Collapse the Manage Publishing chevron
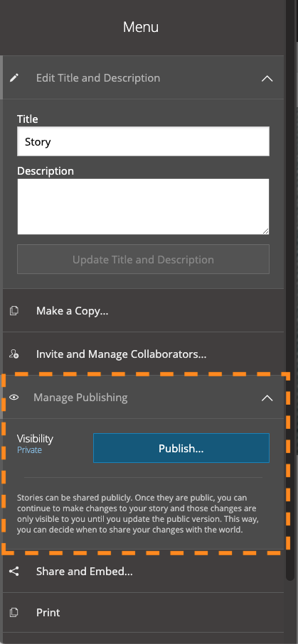The height and width of the screenshot is (644, 298). tap(267, 398)
